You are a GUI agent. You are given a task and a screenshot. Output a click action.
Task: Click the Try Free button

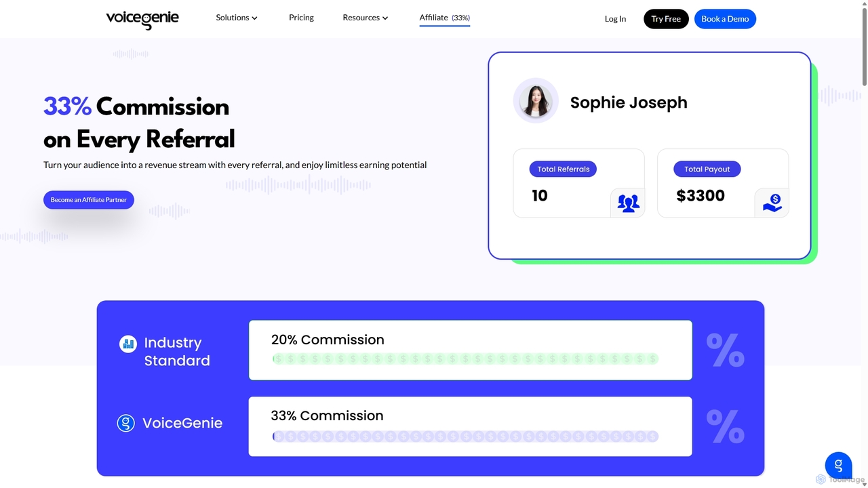click(666, 19)
